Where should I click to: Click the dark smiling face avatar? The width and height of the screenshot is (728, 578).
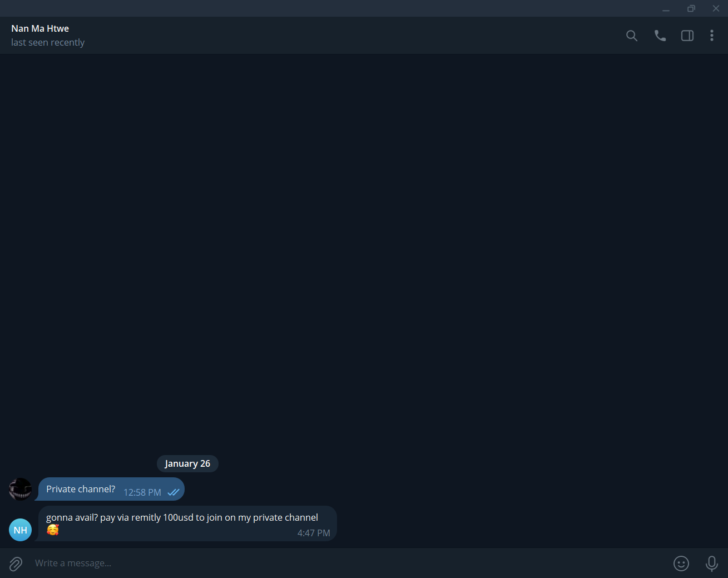click(x=21, y=489)
